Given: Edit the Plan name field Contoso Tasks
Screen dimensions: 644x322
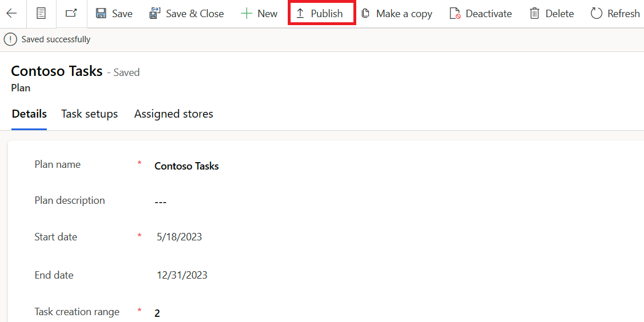Looking at the screenshot, I should coord(187,166).
